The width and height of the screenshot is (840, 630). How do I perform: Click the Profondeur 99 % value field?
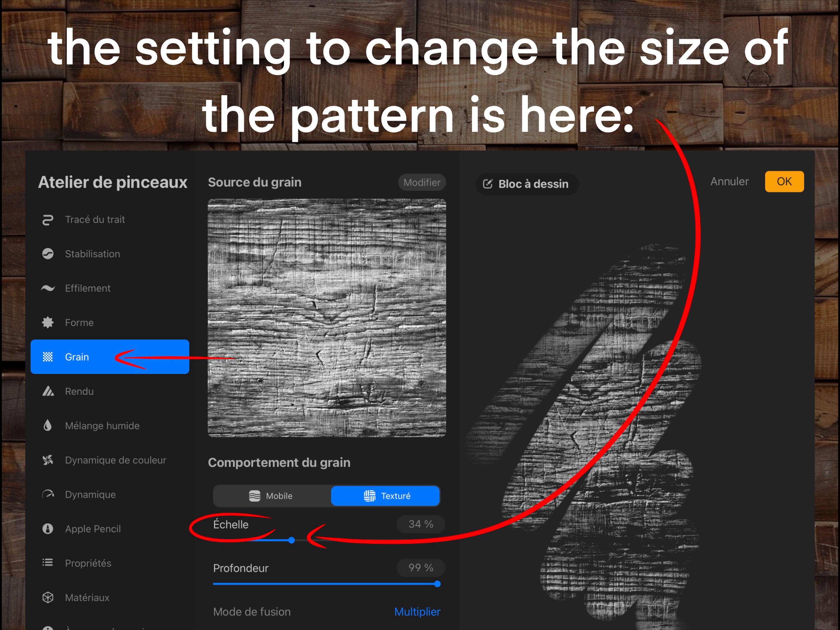click(x=421, y=568)
